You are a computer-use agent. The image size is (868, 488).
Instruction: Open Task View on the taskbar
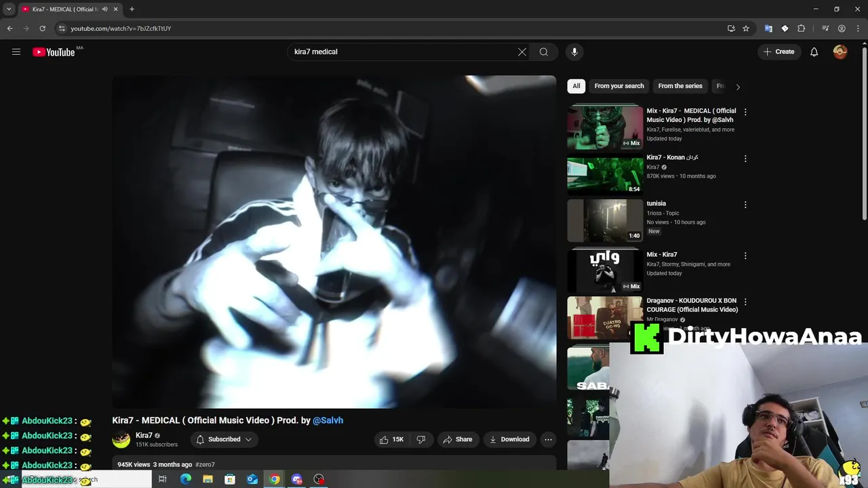163,479
